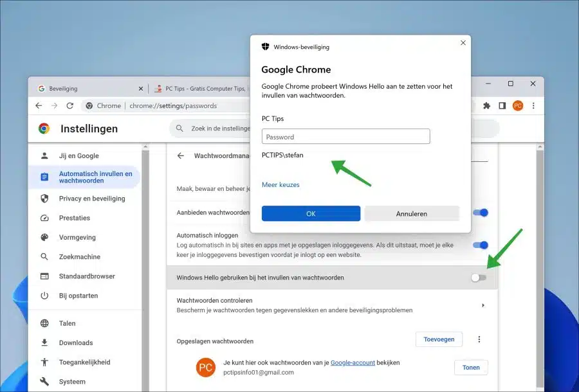
Task: Toggle Aanbieden wachtwoorden switch
Action: tap(481, 213)
